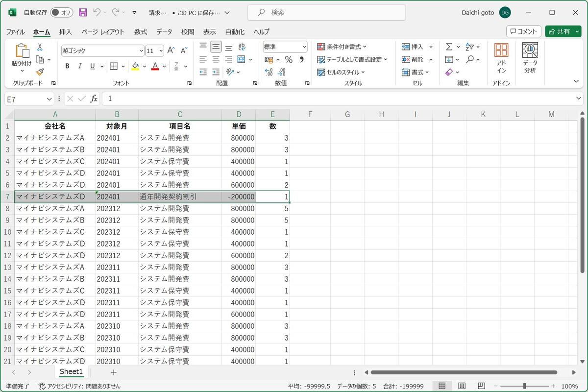588x392 pixels.
Task: Click the Cut scissors icon
Action: click(x=40, y=47)
